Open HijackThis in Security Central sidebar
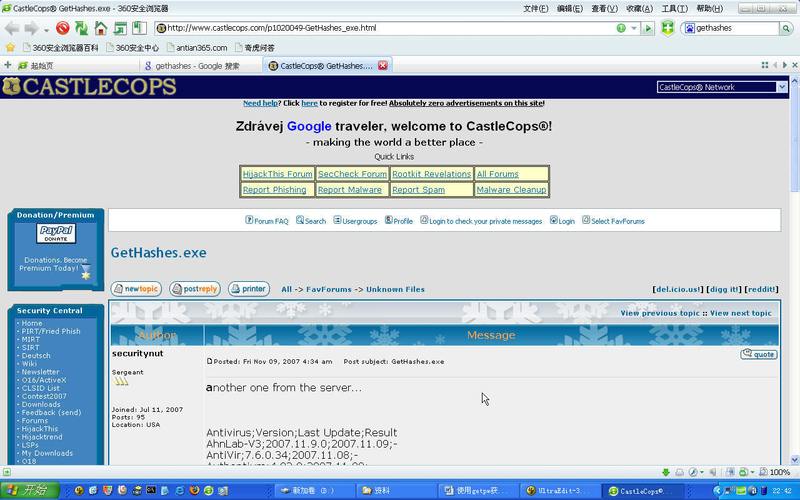Viewport: 800px width, 500px height. pyautogui.click(x=40, y=429)
